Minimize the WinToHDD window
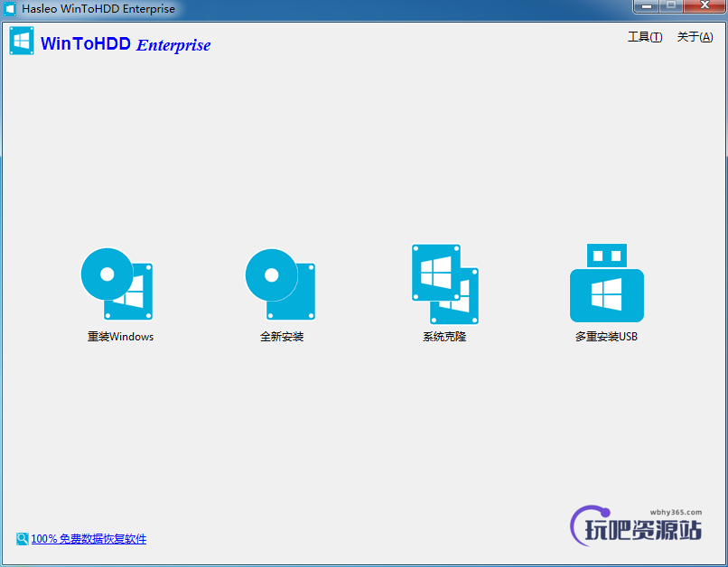The height and width of the screenshot is (567, 728). click(647, 6)
